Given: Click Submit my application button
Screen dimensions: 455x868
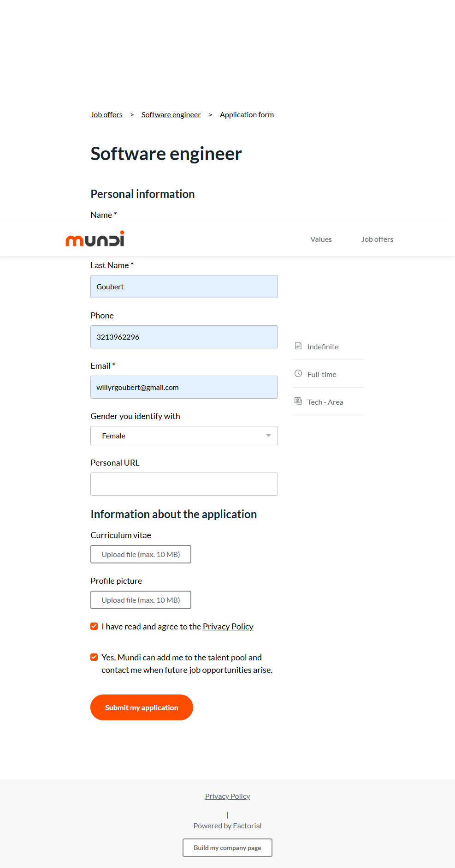Looking at the screenshot, I should coord(142,707).
